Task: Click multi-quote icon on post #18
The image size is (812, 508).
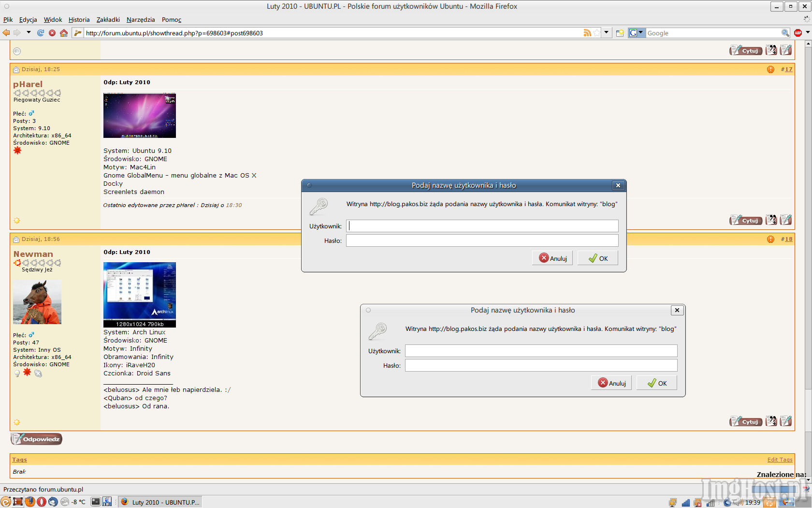Action: tap(771, 421)
